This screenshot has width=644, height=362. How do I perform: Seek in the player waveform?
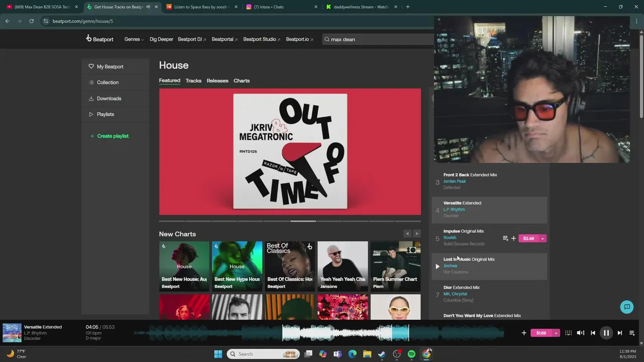(x=319, y=333)
